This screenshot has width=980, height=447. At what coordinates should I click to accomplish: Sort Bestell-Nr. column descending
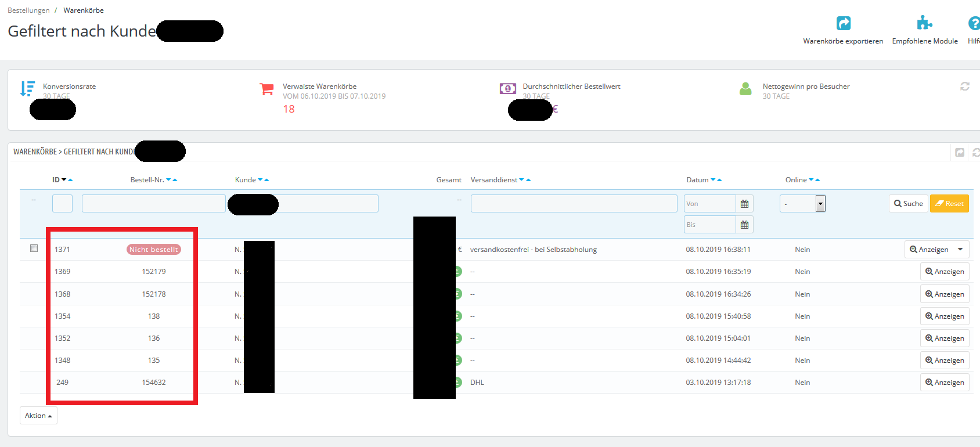(x=168, y=180)
